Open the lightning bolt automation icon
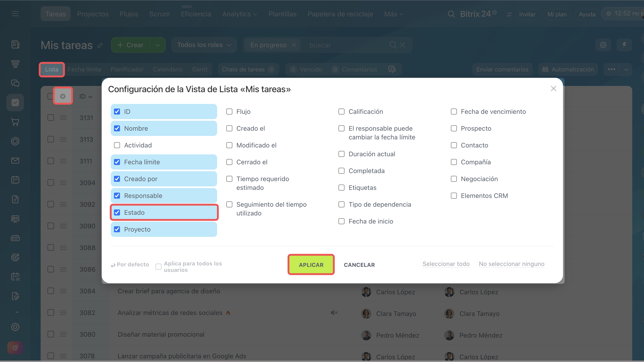 click(624, 45)
